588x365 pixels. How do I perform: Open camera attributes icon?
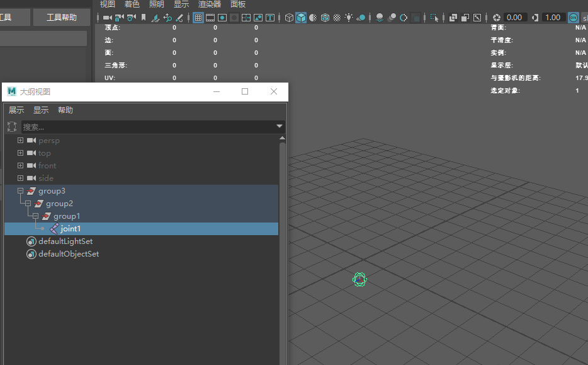click(x=131, y=18)
